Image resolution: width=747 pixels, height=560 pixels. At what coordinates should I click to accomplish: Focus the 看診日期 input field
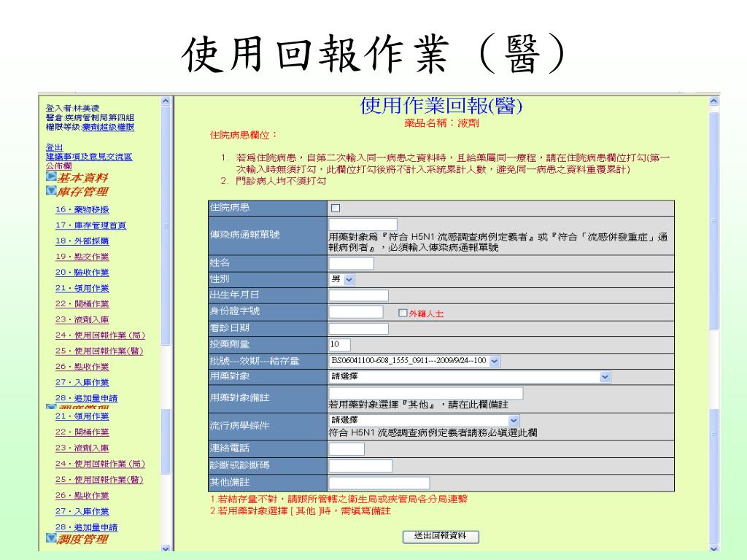coord(358,329)
